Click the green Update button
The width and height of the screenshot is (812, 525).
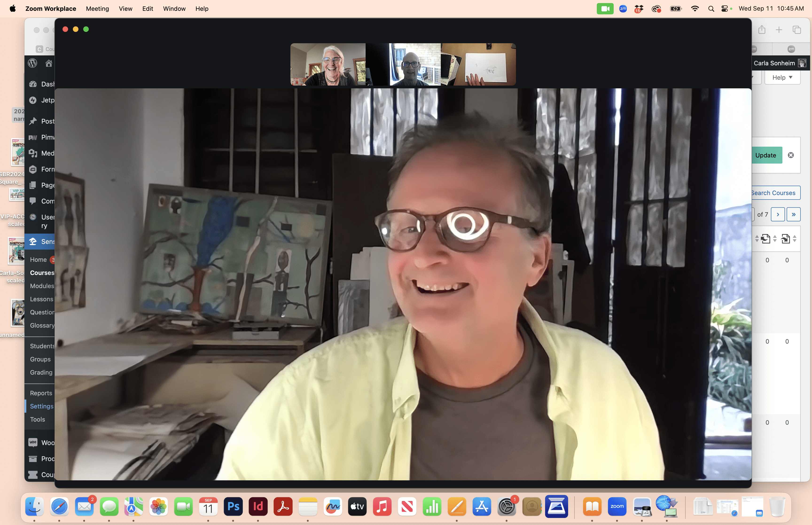pos(765,155)
